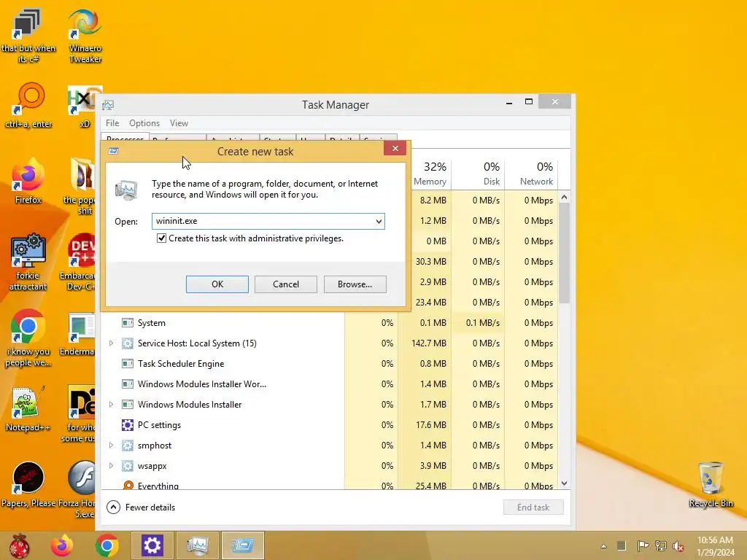This screenshot has height=560, width=747.
Task: Open the Recycle Bin
Action: coord(711,485)
